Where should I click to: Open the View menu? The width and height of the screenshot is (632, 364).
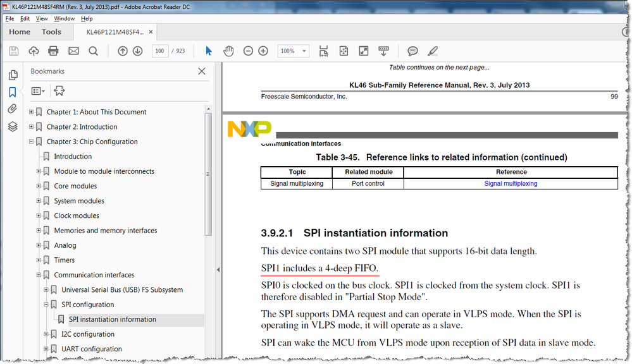42,18
